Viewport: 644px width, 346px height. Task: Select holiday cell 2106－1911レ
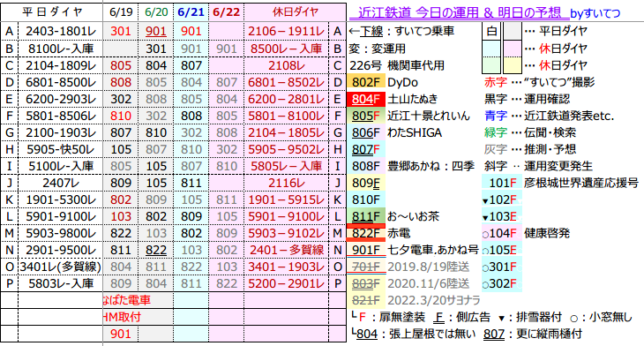286,31
